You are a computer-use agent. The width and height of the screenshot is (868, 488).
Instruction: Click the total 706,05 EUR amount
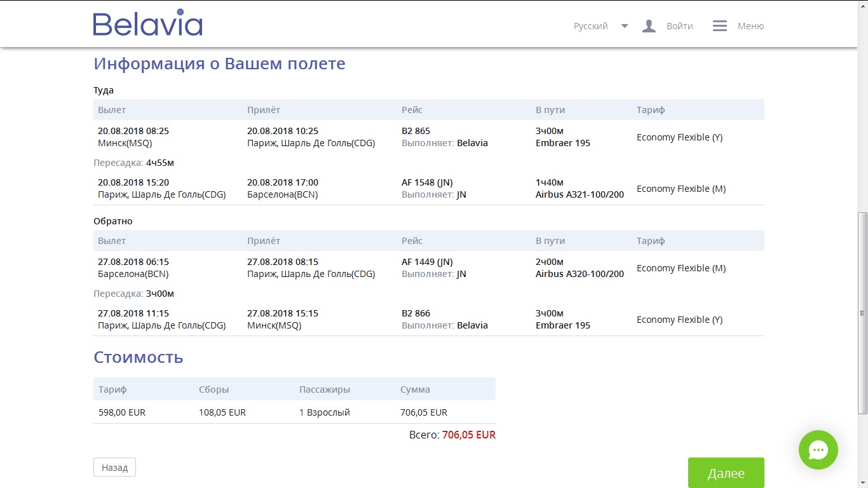(469, 435)
